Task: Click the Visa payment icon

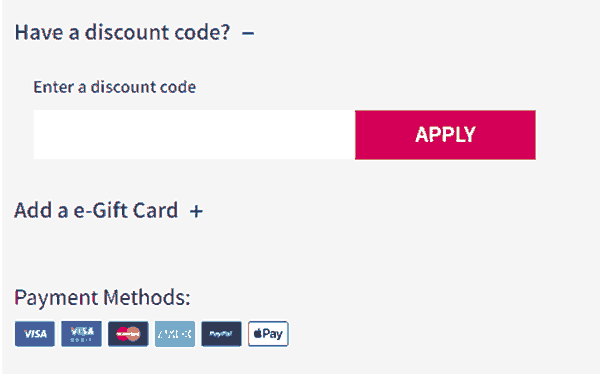Action: (x=35, y=334)
